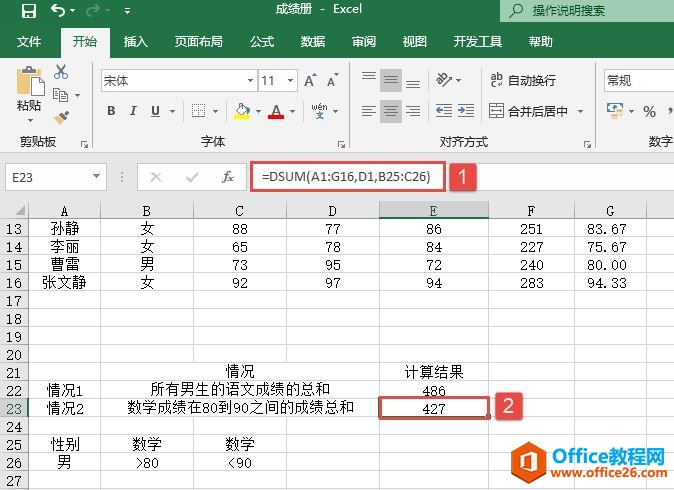Click the 粘贴 paste clipboard icon

click(30, 80)
